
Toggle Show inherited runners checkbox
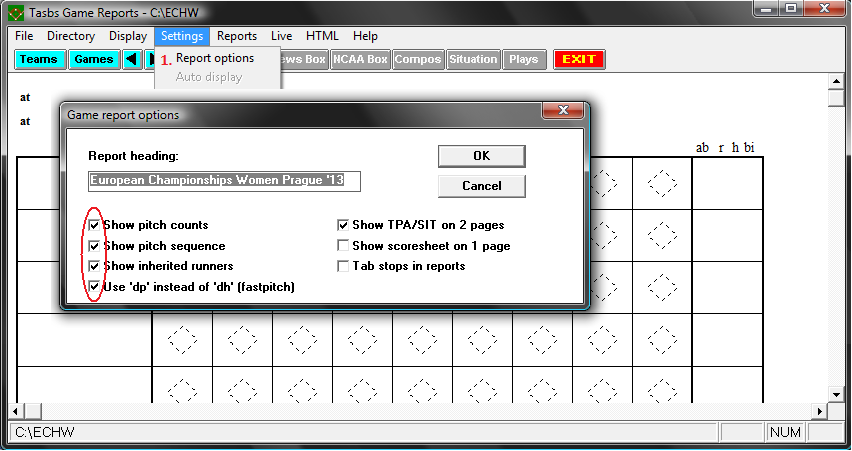(x=95, y=266)
